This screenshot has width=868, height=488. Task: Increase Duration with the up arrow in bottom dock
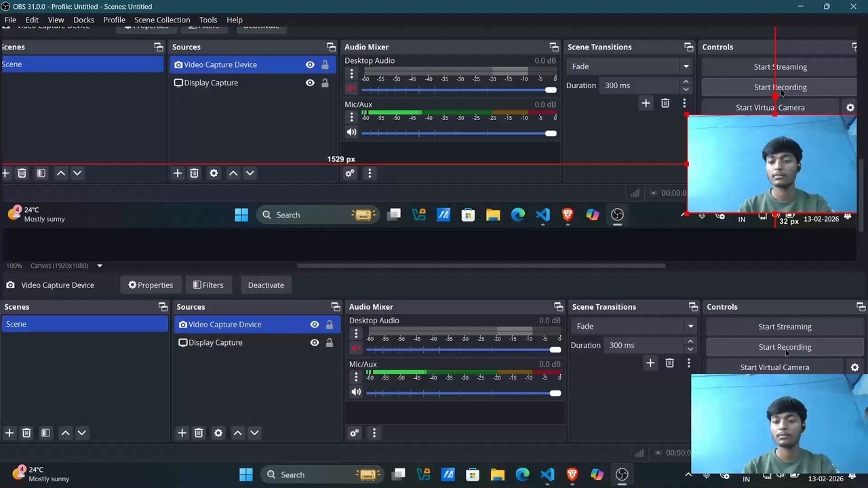690,342
